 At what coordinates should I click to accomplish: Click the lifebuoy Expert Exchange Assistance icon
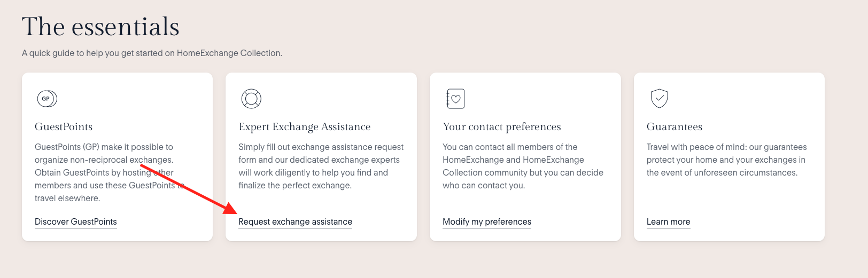(x=251, y=99)
